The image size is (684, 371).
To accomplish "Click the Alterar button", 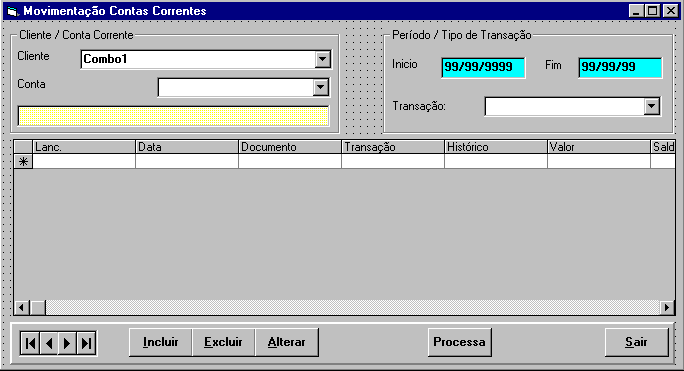I will point(287,342).
